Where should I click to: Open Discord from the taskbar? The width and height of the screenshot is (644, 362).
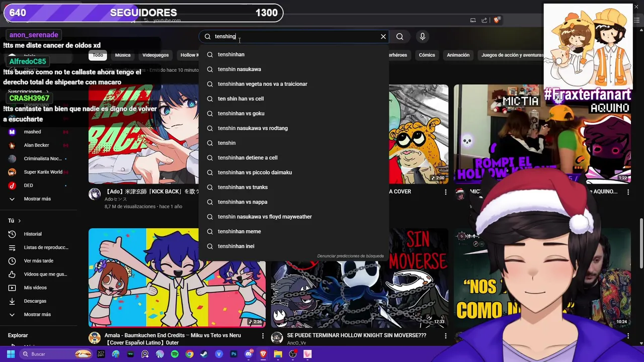tap(249, 354)
